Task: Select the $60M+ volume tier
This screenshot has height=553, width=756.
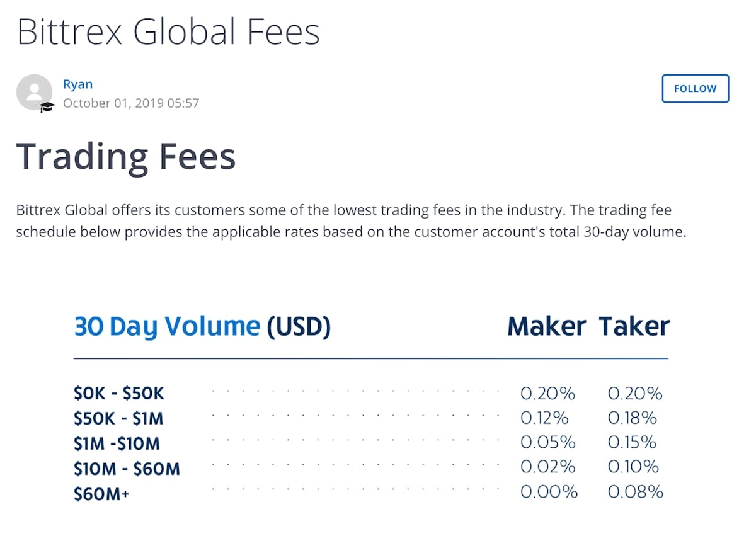Action: click(x=101, y=494)
